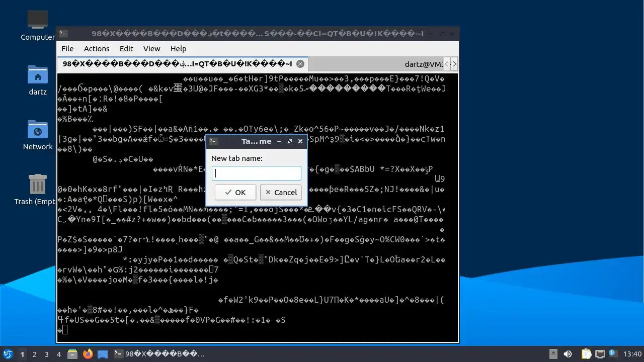Click the terminal icon in the terminal window title bar
Image resolution: width=644 pixels, height=362 pixels.
point(63,34)
